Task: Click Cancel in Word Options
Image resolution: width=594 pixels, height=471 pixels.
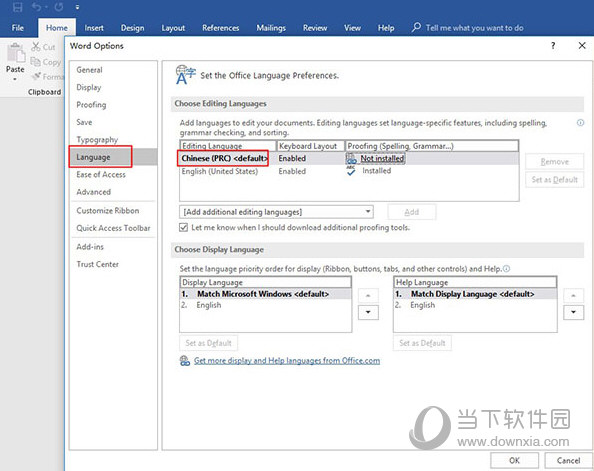Action: (x=568, y=460)
